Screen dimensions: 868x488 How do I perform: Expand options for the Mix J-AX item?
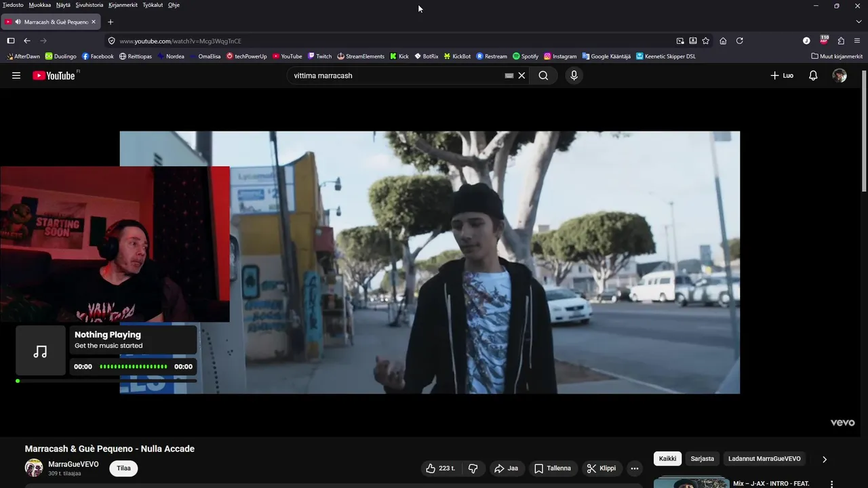pyautogui.click(x=832, y=484)
